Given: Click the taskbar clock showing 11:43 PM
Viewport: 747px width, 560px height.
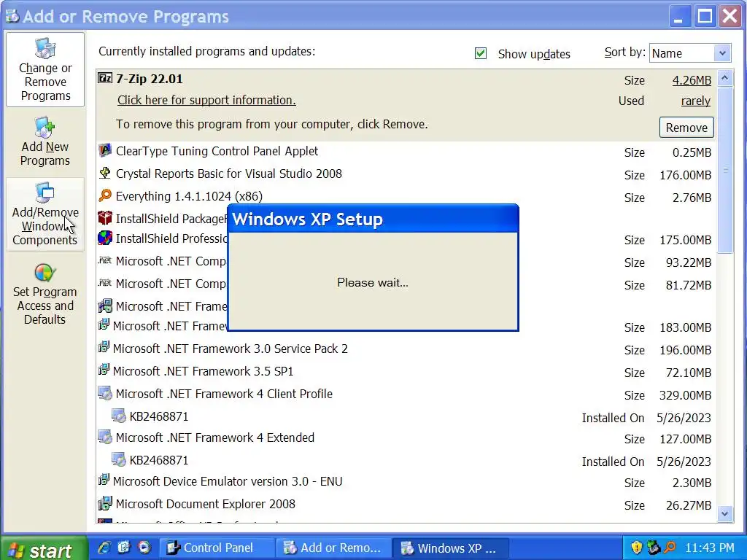Looking at the screenshot, I should 710,548.
